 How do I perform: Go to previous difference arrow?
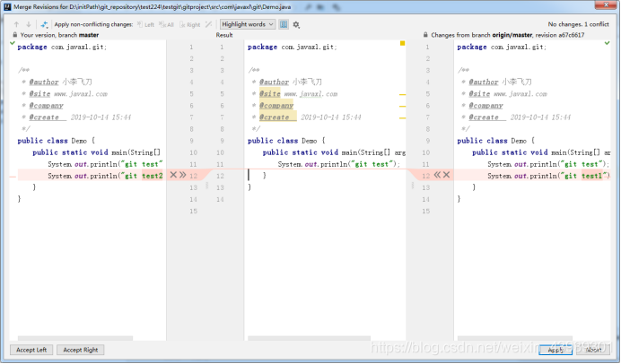click(17, 24)
